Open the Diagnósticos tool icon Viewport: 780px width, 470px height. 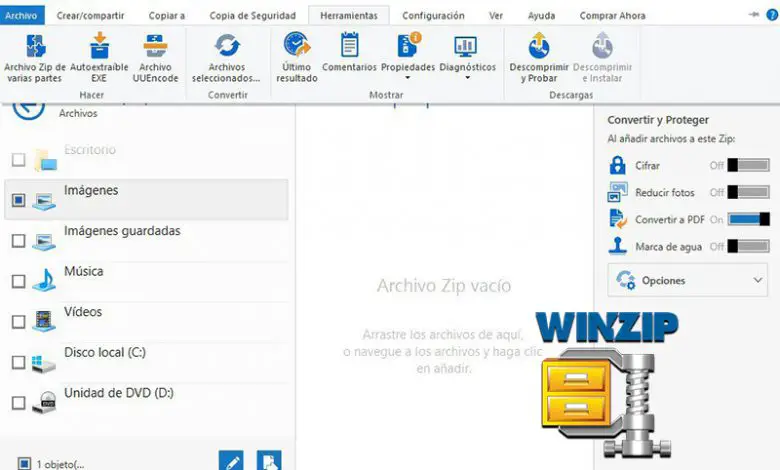[x=466, y=46]
